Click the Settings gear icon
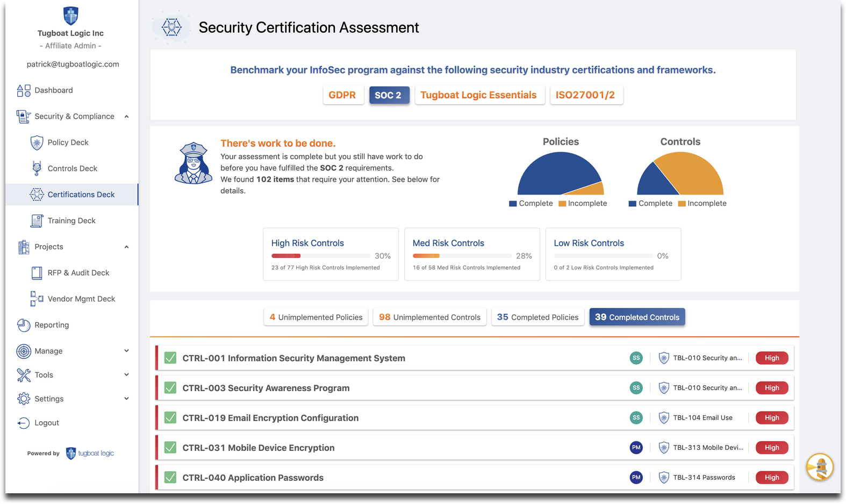This screenshot has height=504, width=846. (24, 399)
